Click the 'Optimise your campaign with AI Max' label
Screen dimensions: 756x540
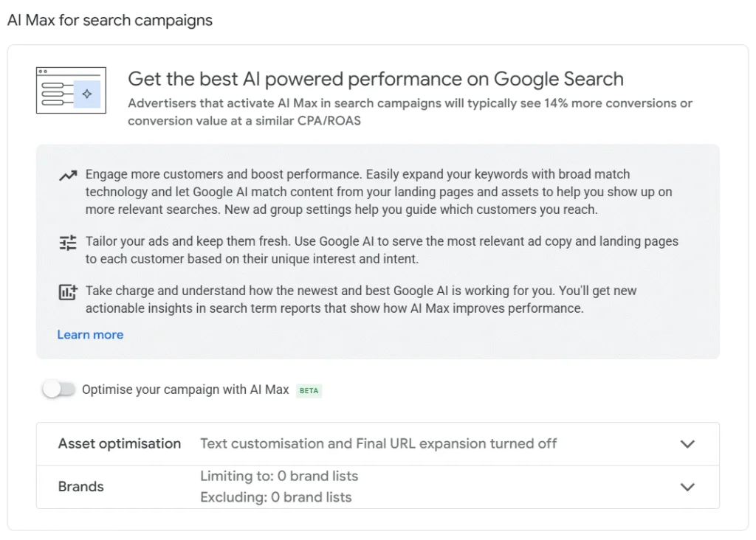(x=185, y=390)
